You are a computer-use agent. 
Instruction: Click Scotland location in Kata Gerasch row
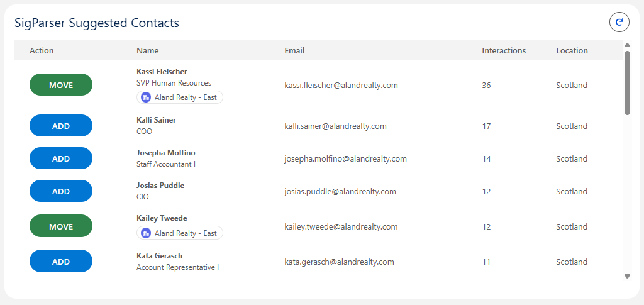[572, 262]
